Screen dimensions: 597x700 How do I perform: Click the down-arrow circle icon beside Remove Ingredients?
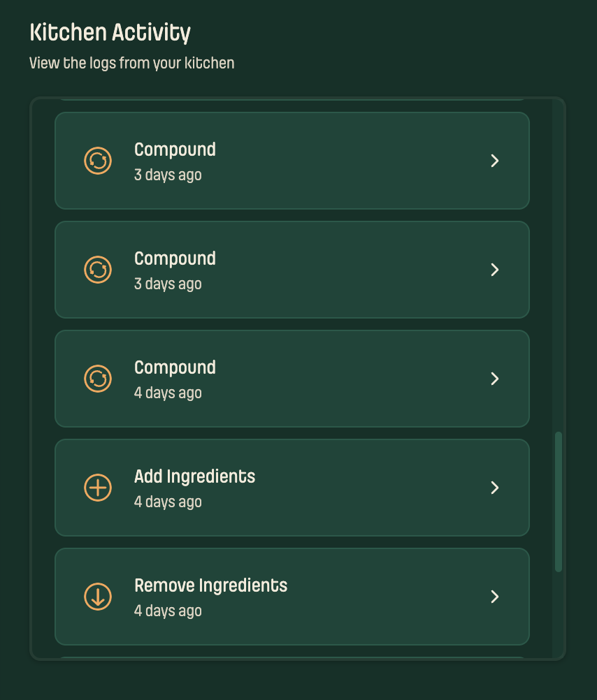click(98, 597)
